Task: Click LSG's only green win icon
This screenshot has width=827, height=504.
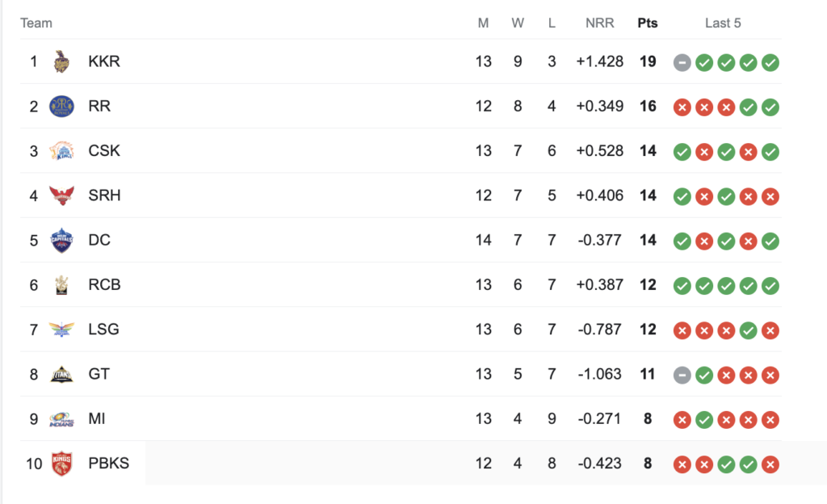Action: click(x=748, y=330)
